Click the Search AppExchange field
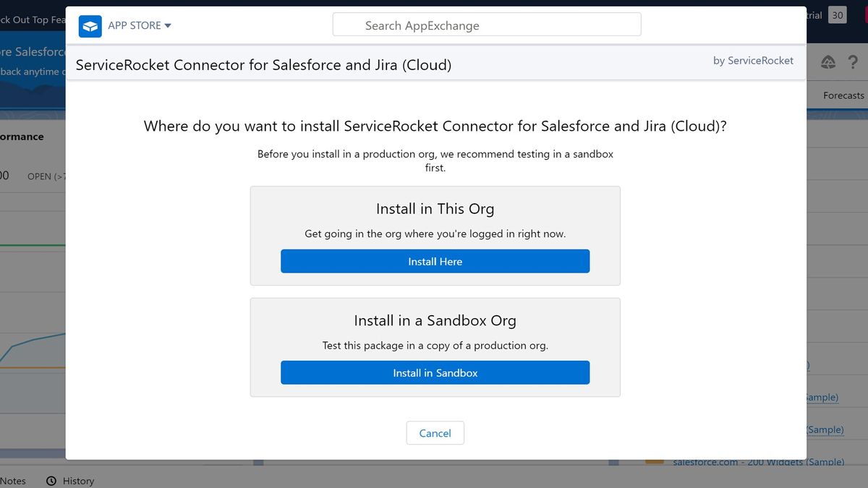This screenshot has width=868, height=488. [486, 24]
